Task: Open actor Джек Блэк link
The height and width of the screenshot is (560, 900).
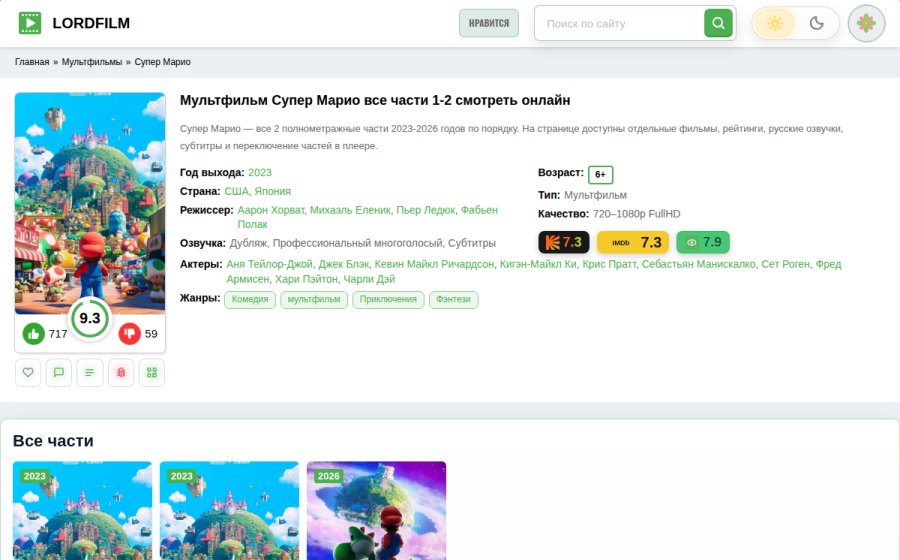Action: pos(344,264)
